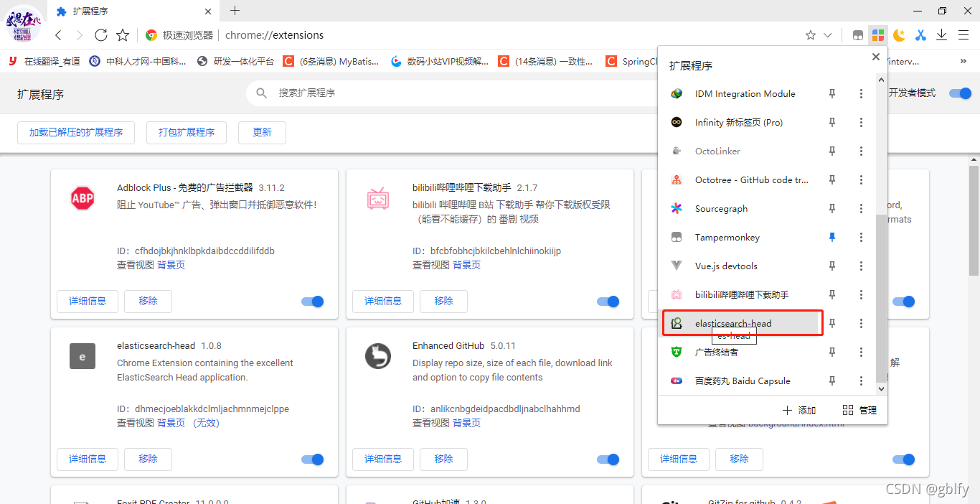Click the browser extensions puzzle icon in toolbar
The height and width of the screenshot is (504, 980).
click(x=877, y=34)
